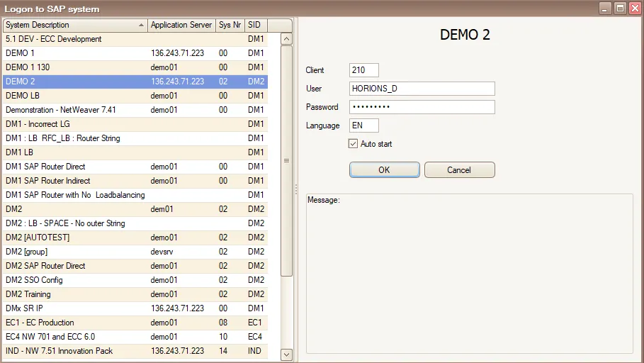
Task: Select 'EC4 NW 701 and ECC 6.0' row
Action: [x=135, y=337]
